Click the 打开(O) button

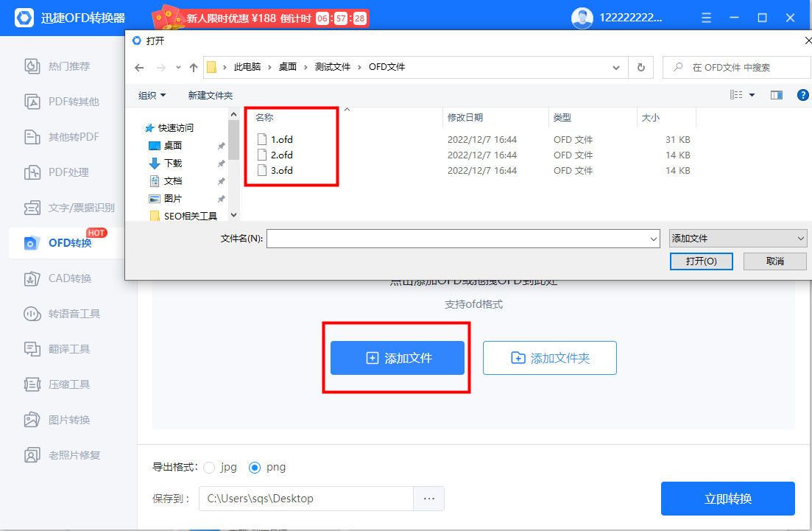(x=701, y=261)
